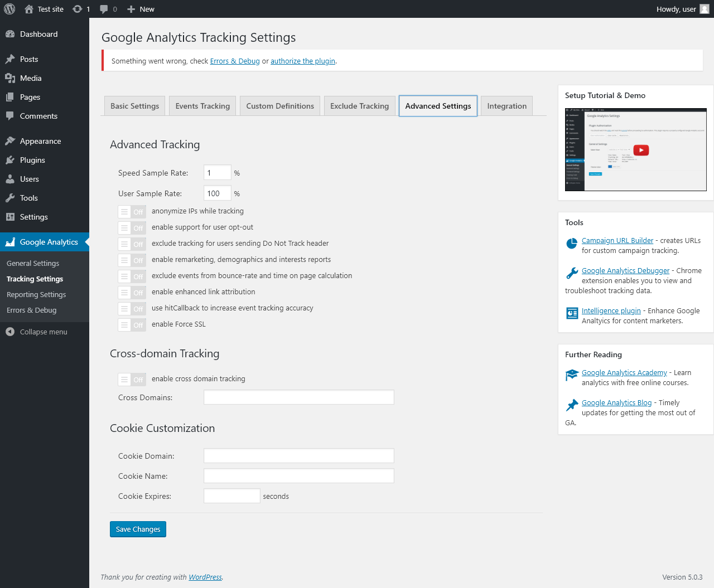This screenshot has height=588, width=714.
Task: Open the Integration tab
Action: [506, 106]
